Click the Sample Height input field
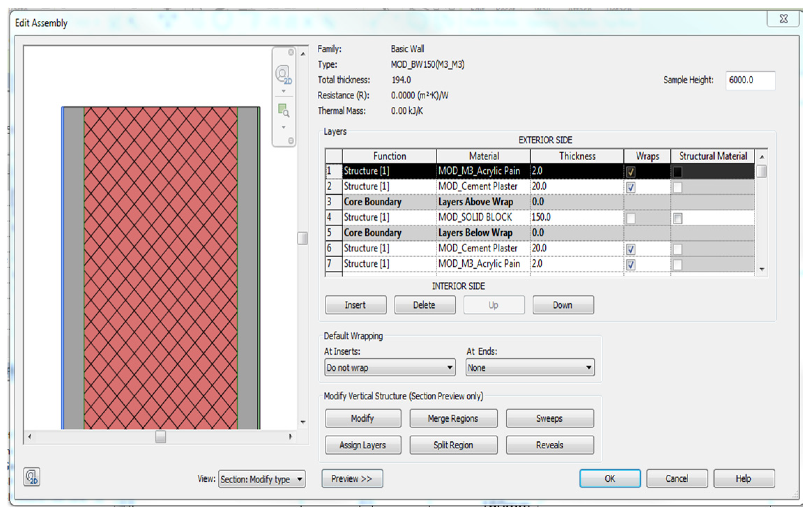The width and height of the screenshot is (812, 517). tap(750, 80)
